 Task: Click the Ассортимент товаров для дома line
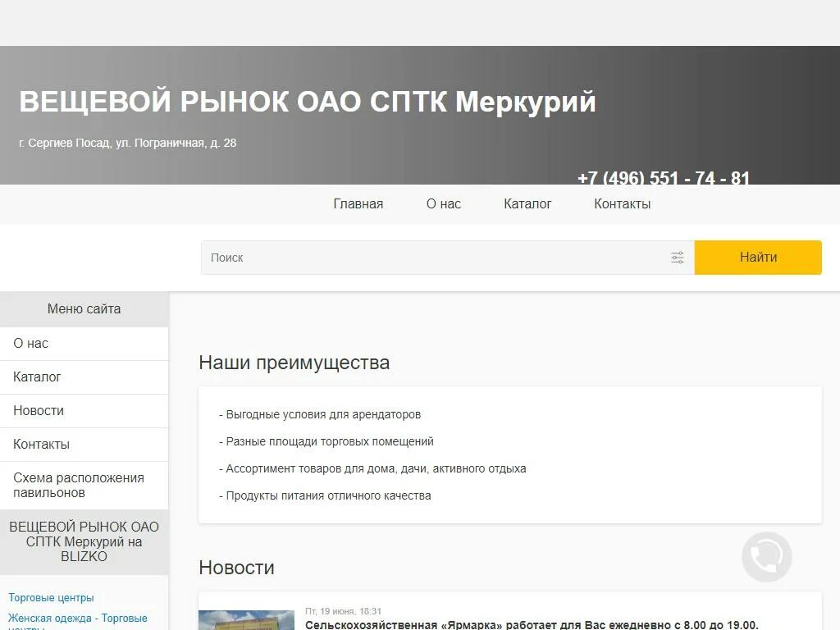[x=372, y=468]
